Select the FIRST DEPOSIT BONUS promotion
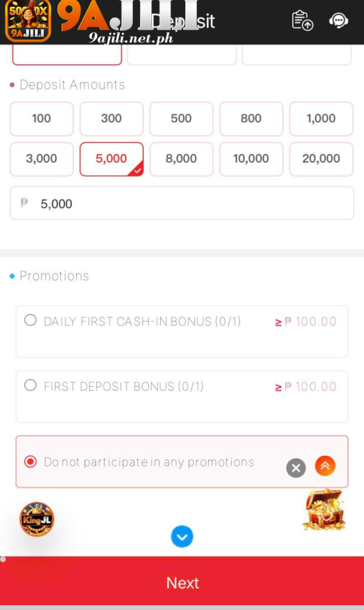This screenshot has width=364, height=610. (30, 385)
